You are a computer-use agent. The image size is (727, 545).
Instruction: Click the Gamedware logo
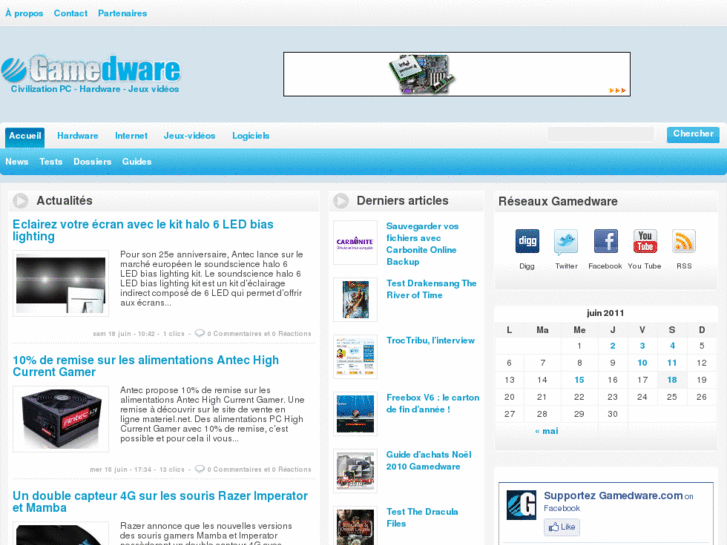(x=91, y=69)
